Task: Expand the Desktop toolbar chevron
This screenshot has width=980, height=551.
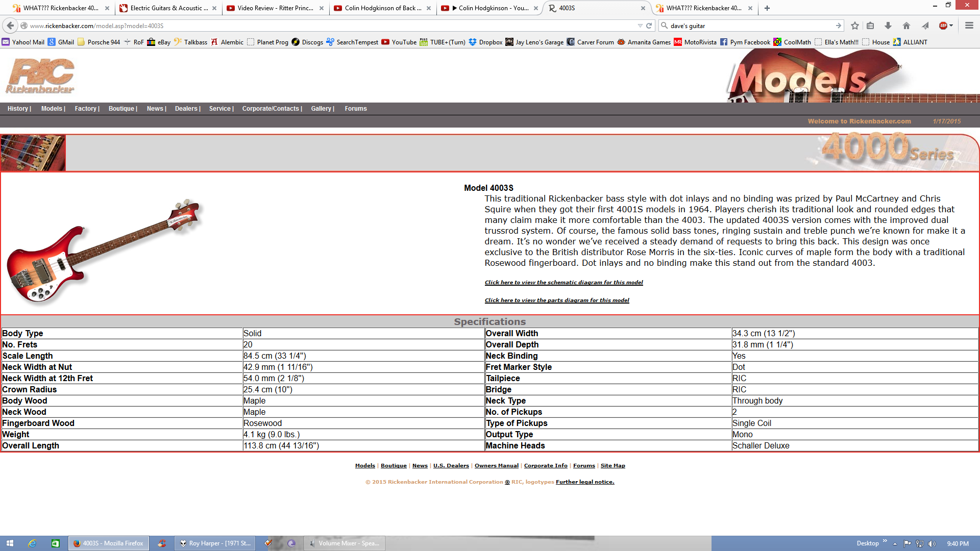Action: point(885,541)
